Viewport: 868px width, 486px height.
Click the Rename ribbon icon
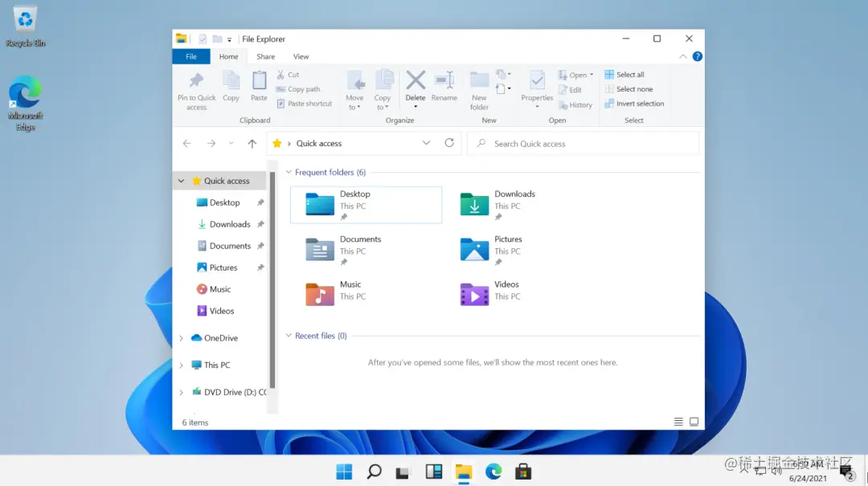pos(444,80)
